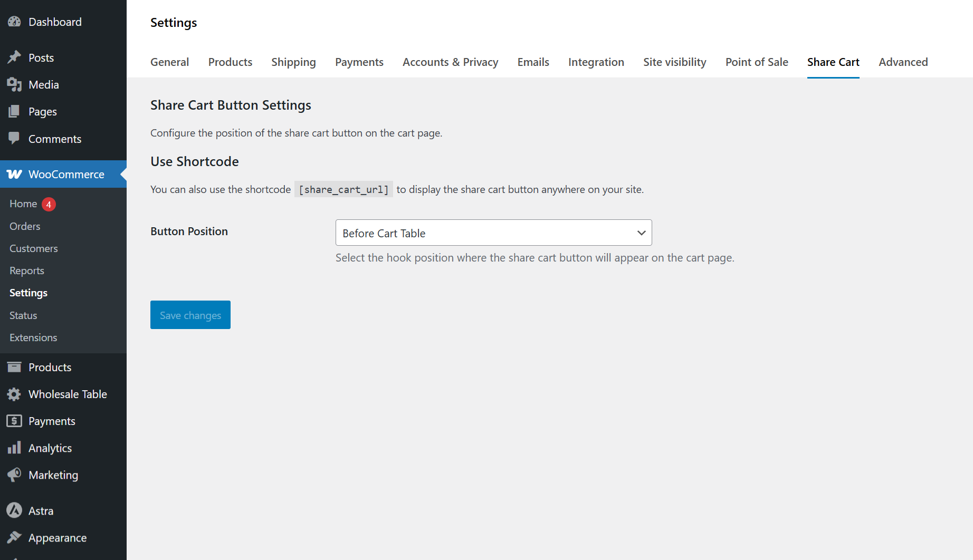The width and height of the screenshot is (973, 560).
Task: Go to Accounts & Privacy tab
Action: click(x=450, y=62)
